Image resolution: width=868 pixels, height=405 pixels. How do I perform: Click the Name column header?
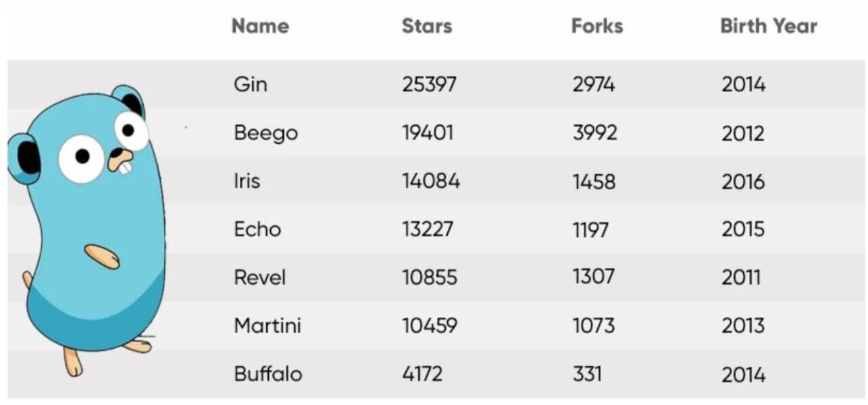pos(260,26)
